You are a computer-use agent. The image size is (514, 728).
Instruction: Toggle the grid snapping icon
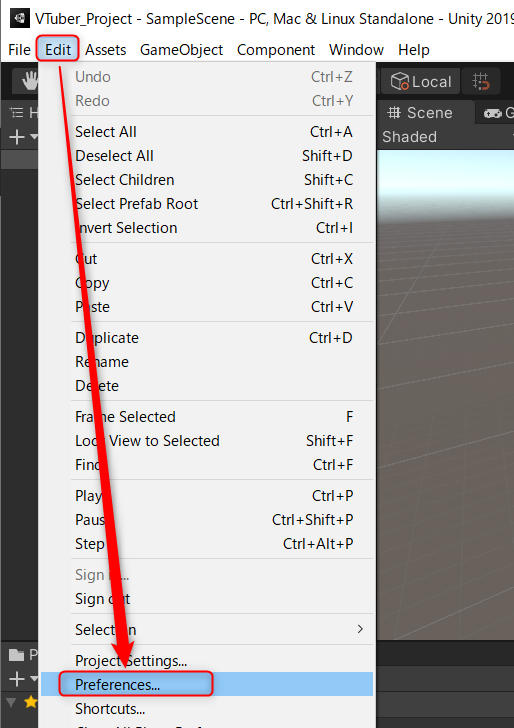click(x=481, y=82)
